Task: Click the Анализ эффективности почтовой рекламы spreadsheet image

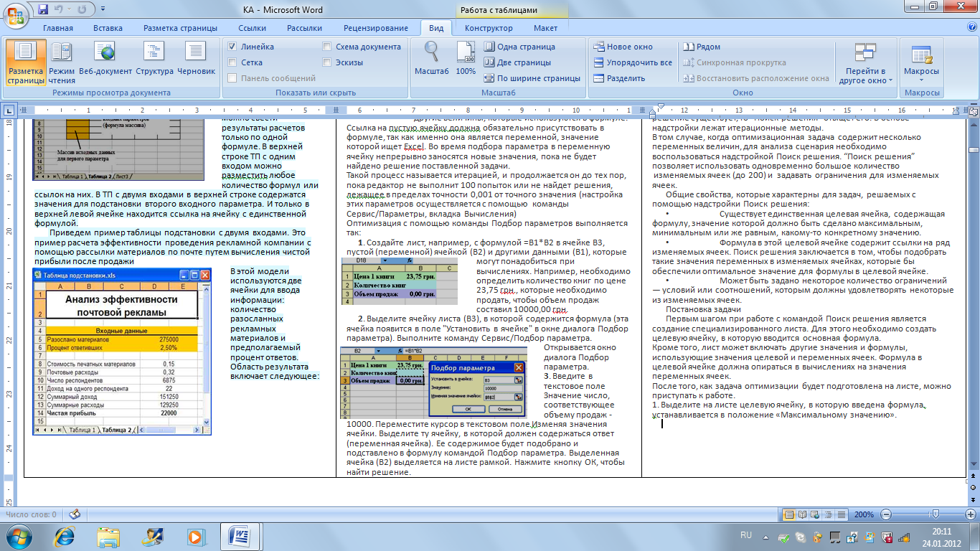Action: (x=123, y=352)
